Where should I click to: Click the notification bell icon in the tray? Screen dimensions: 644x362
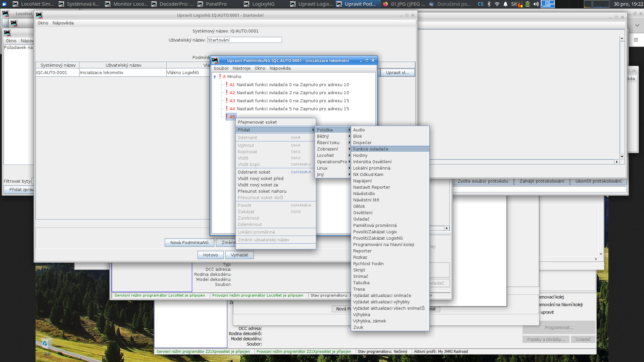(505, 4)
